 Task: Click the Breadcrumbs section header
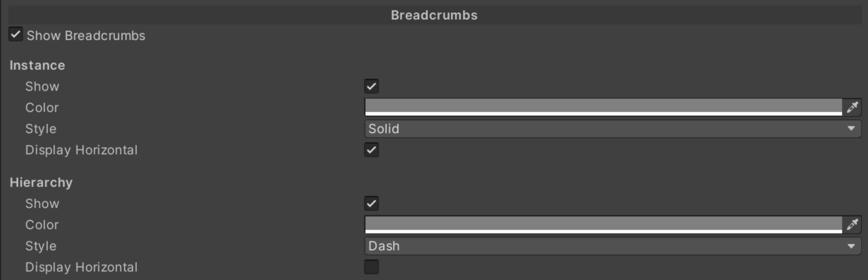point(434,15)
